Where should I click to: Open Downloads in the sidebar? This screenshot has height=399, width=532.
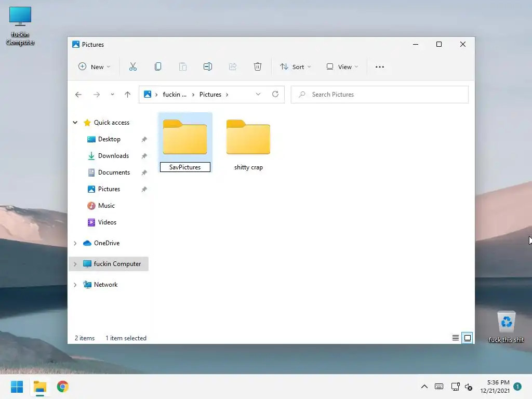[113, 156]
